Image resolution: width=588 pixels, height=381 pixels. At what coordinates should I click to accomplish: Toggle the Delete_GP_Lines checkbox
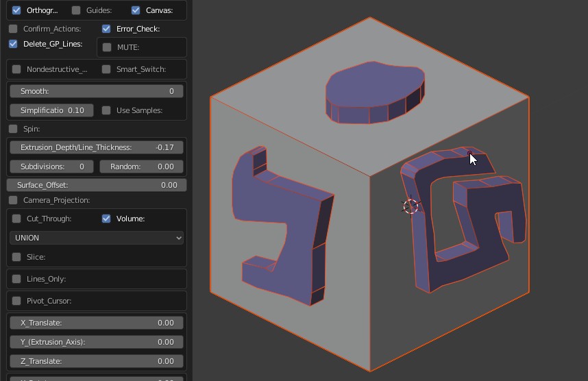13,44
